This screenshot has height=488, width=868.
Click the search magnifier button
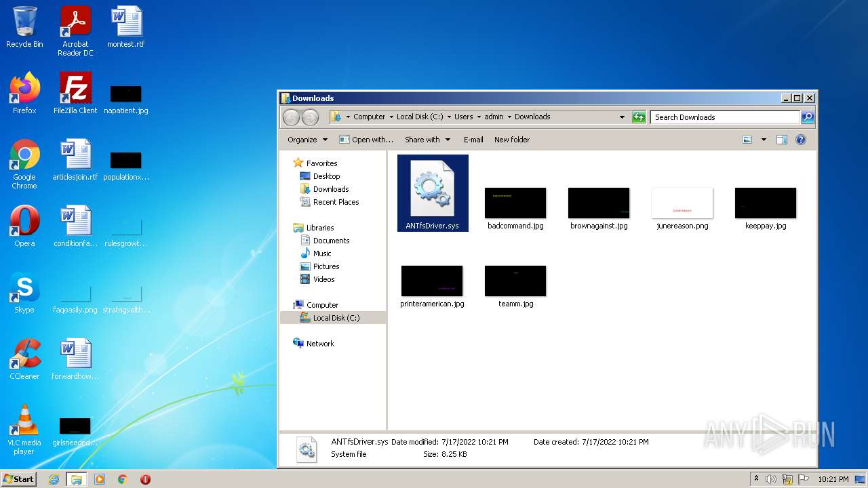[x=808, y=117]
